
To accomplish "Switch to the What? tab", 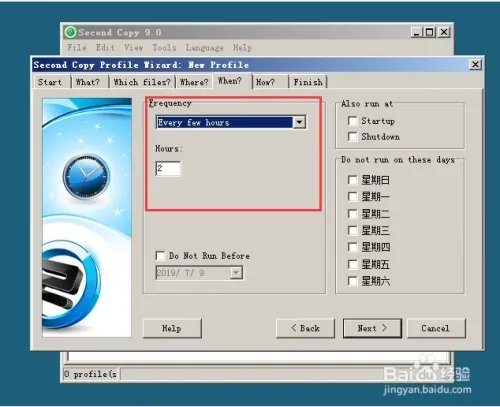I will click(88, 82).
